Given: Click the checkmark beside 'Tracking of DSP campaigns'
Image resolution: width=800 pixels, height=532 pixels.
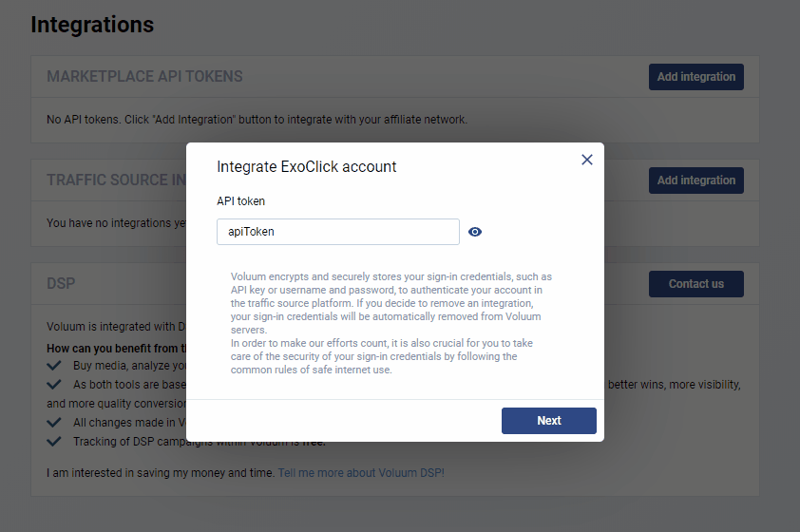Looking at the screenshot, I should click(x=54, y=442).
